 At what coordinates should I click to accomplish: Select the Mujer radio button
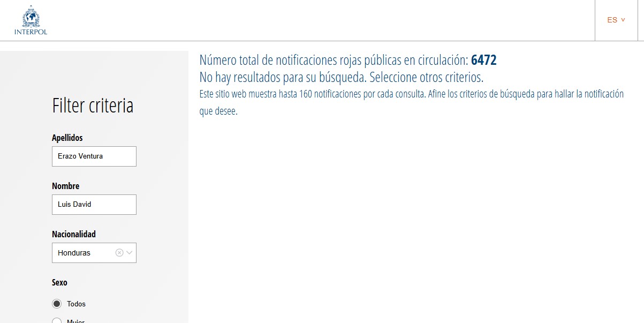pyautogui.click(x=57, y=321)
